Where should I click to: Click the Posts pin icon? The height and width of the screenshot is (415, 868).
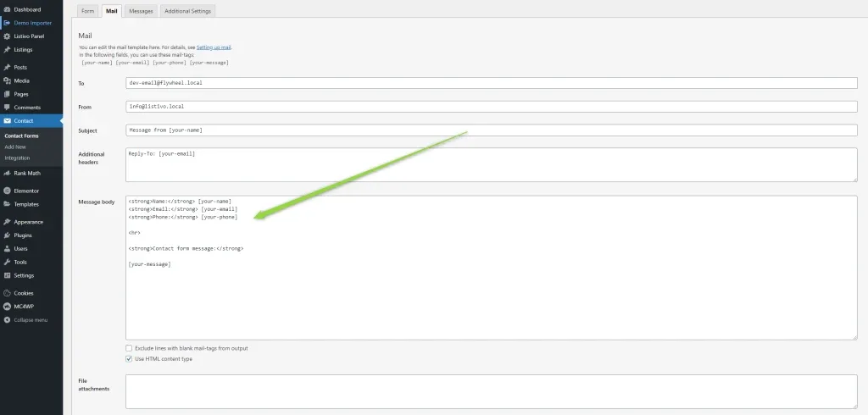tap(7, 68)
